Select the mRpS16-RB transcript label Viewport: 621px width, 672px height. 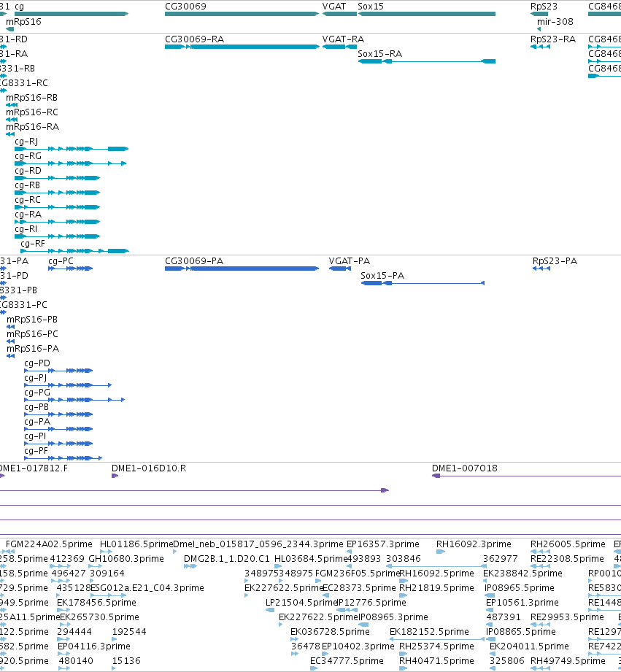(x=31, y=98)
